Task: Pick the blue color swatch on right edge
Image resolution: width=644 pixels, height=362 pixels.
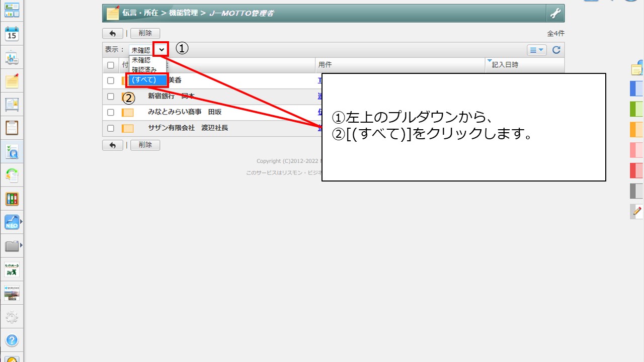Action: 637,88
